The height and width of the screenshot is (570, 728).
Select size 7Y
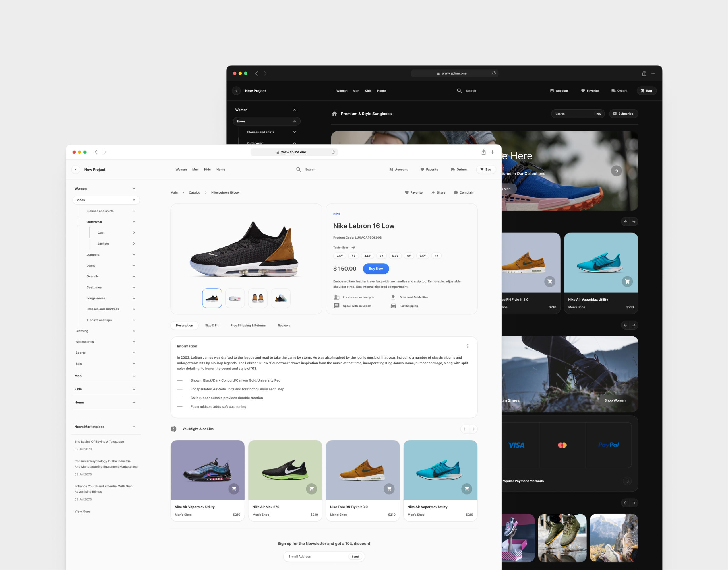click(x=436, y=256)
